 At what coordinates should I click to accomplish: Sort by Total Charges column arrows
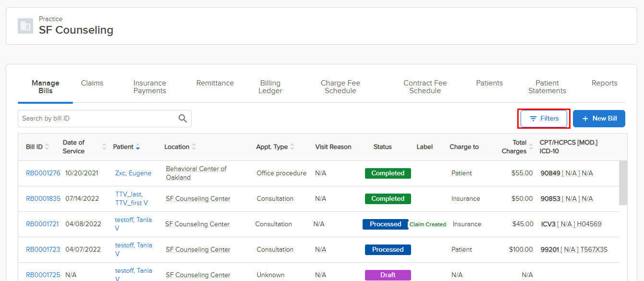[x=531, y=147]
